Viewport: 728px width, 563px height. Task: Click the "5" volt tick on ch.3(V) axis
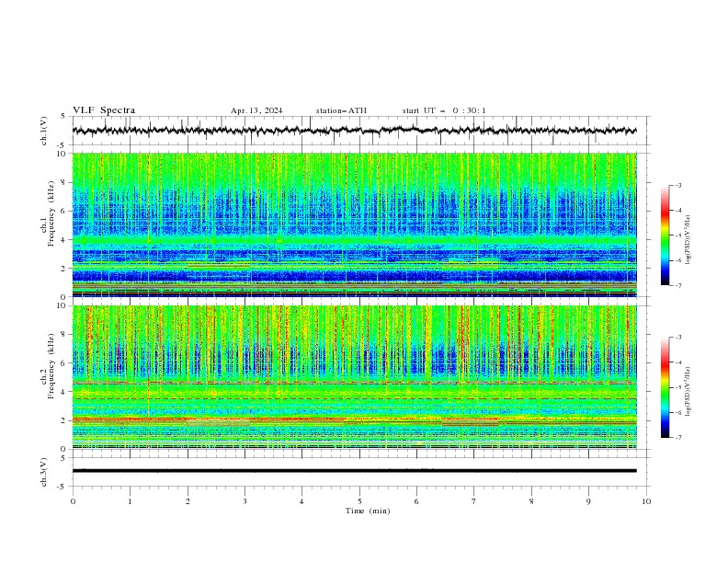(x=63, y=458)
